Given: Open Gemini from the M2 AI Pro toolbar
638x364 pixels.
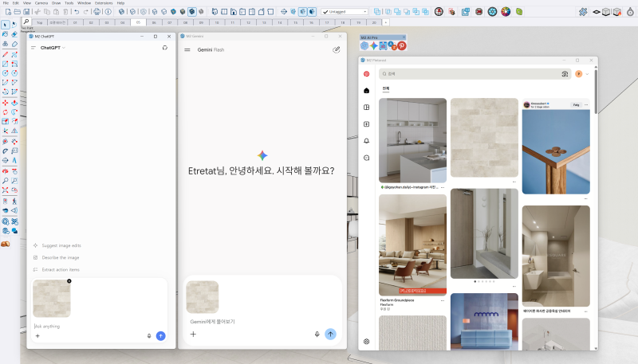Looking at the screenshot, I should click(x=373, y=46).
